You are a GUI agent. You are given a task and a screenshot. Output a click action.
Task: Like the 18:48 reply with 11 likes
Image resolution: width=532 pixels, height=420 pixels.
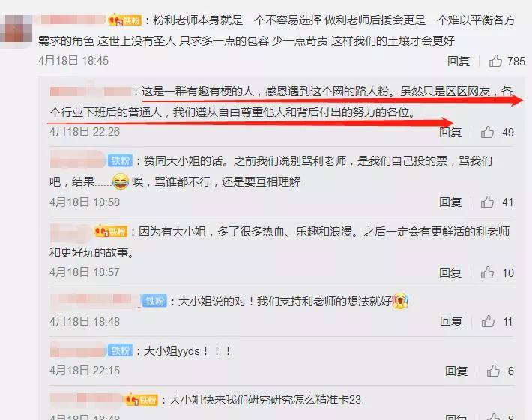coord(488,321)
